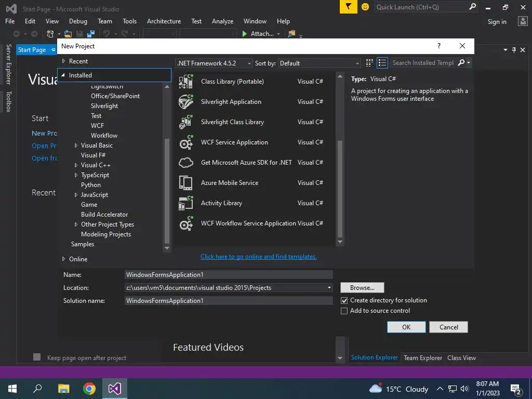Open the Server Explorer side tab
Viewport: 532px width, 399px height.
click(x=9, y=64)
